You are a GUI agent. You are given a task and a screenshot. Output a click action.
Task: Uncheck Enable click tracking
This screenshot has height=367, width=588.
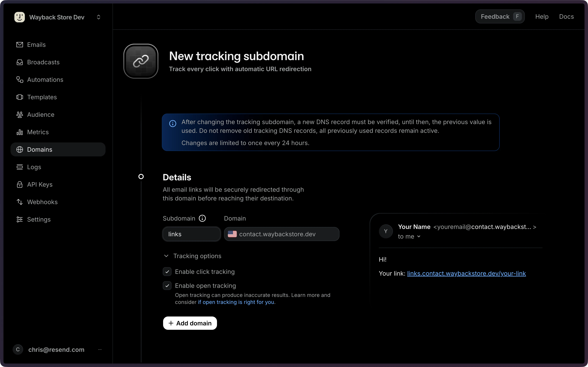(x=167, y=271)
